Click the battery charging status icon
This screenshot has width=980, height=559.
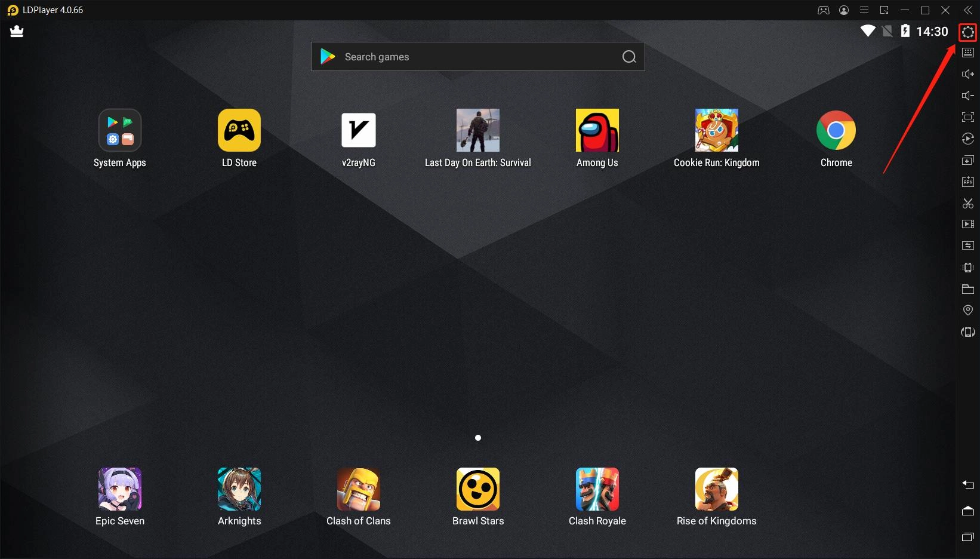[905, 31]
